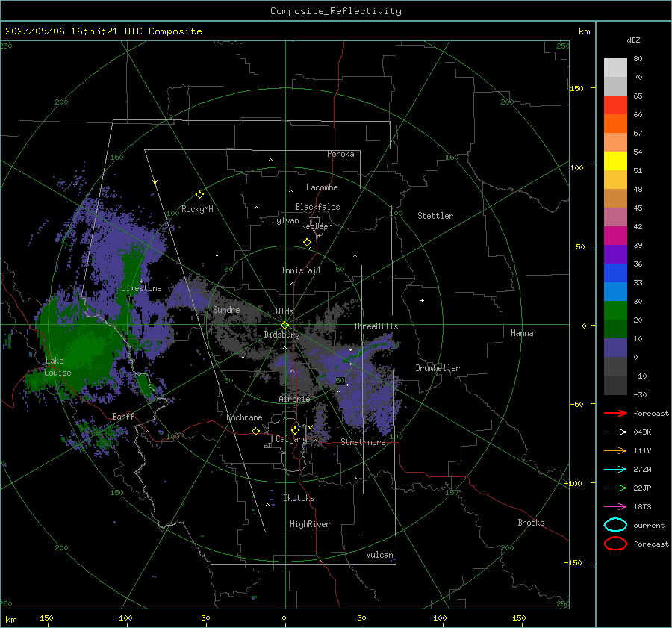Click the Calgary city label
The image size is (672, 628).
pyautogui.click(x=291, y=439)
